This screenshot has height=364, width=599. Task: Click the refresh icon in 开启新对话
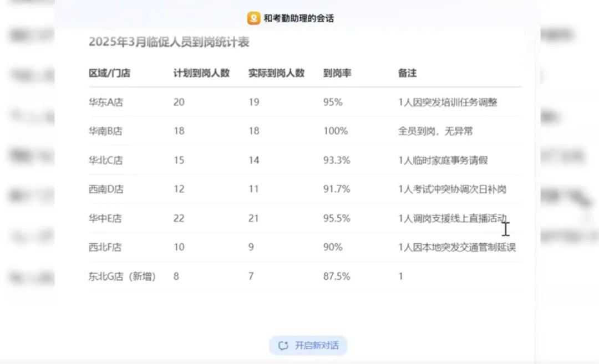pos(283,346)
